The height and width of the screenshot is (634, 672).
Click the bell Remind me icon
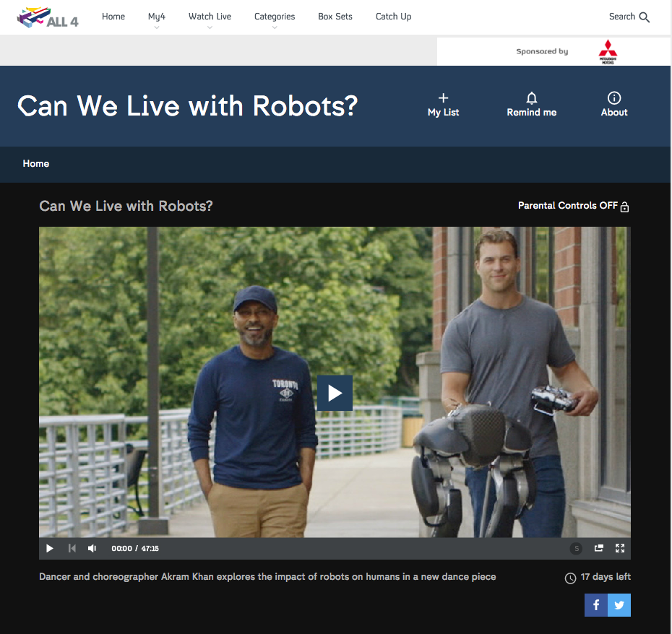point(531,98)
